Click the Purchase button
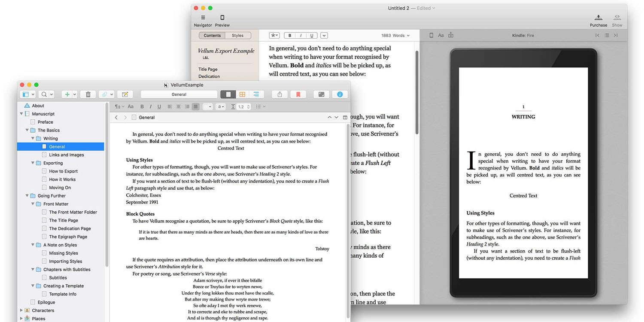Screen dimensions: 644x322 [x=598, y=19]
